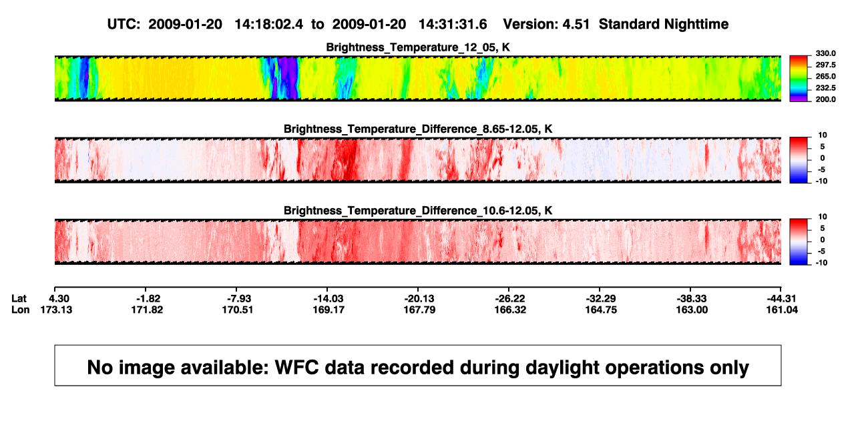868x445 pixels.
Task: Click the 8.65-12.05 difference image strip
Action: pos(417,160)
